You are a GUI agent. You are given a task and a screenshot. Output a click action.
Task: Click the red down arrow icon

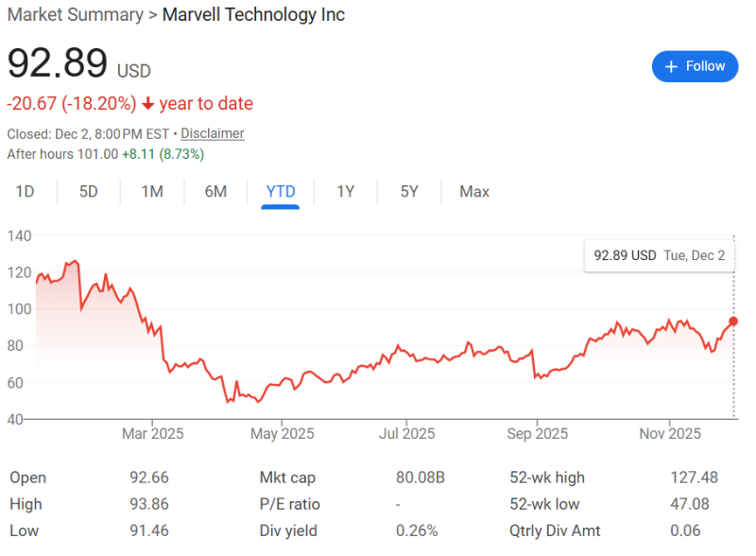(148, 104)
